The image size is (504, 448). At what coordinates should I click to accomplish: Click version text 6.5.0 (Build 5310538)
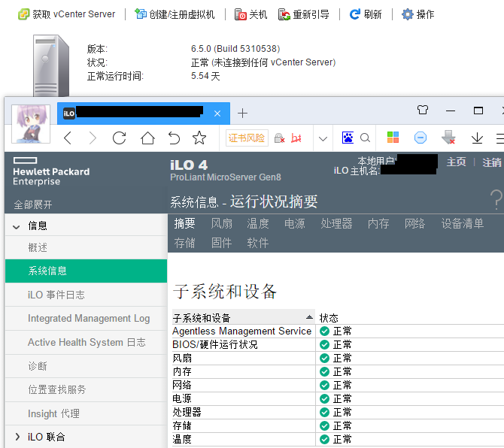pos(235,49)
